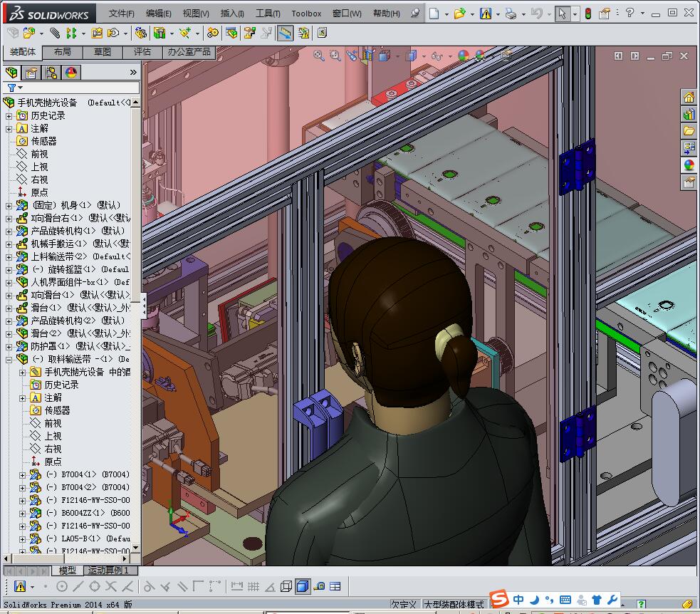Open FeatureManager design tree tab
Screen dimensions: 700x614
click(11, 73)
